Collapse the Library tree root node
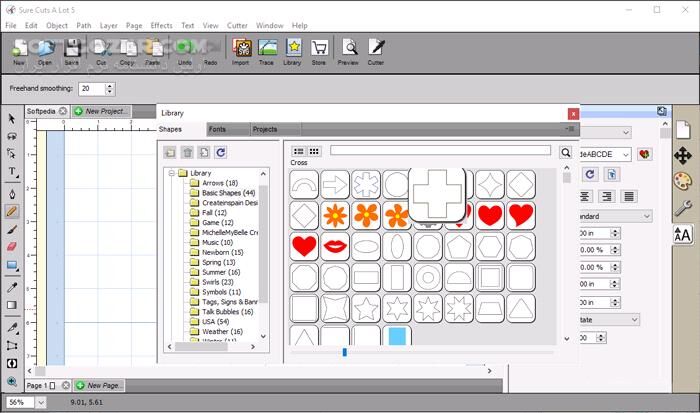 click(x=171, y=173)
